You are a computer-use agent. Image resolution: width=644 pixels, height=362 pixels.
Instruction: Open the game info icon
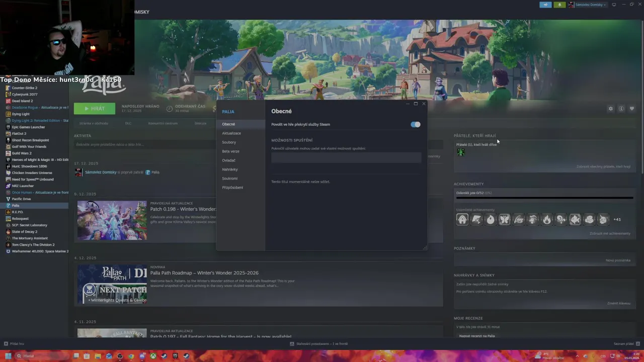(x=621, y=109)
